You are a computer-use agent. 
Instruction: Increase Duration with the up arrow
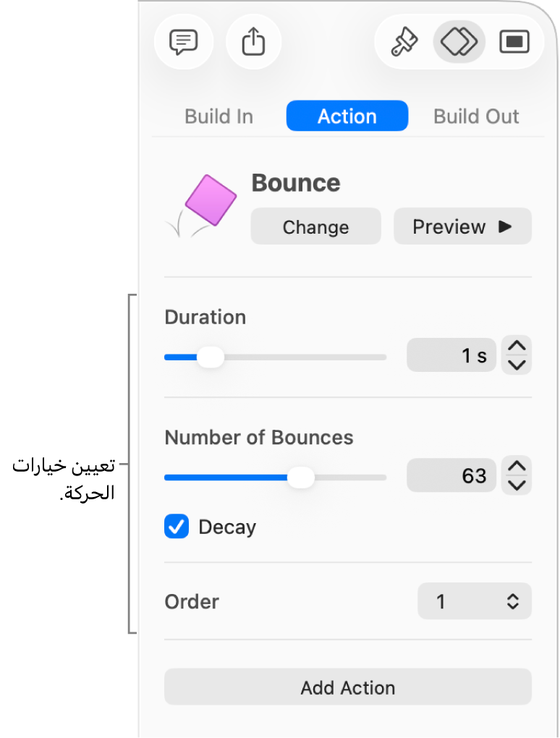pos(517,347)
